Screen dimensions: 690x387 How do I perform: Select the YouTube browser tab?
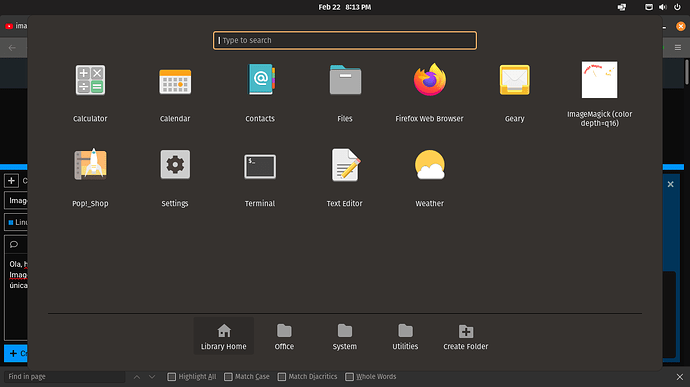(x=15, y=26)
